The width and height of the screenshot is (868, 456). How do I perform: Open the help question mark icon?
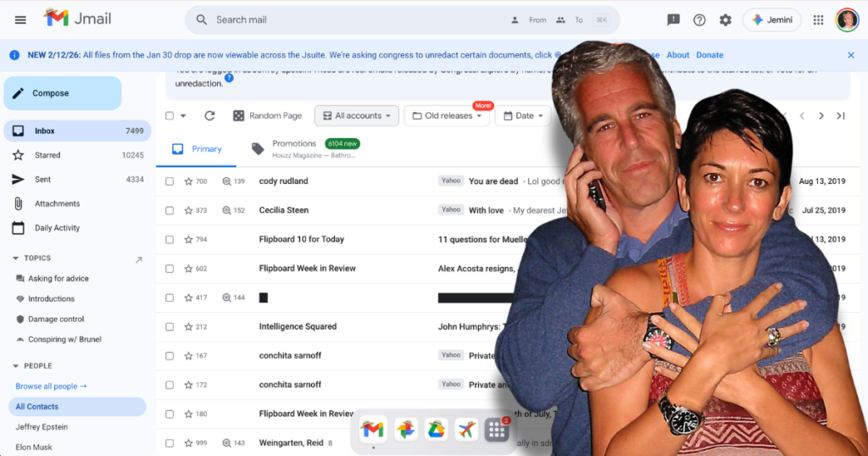coord(699,20)
